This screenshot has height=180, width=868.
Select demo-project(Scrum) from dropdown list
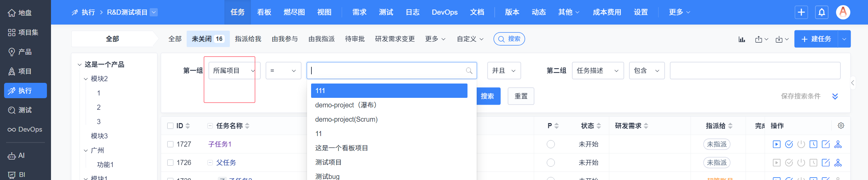(346, 119)
